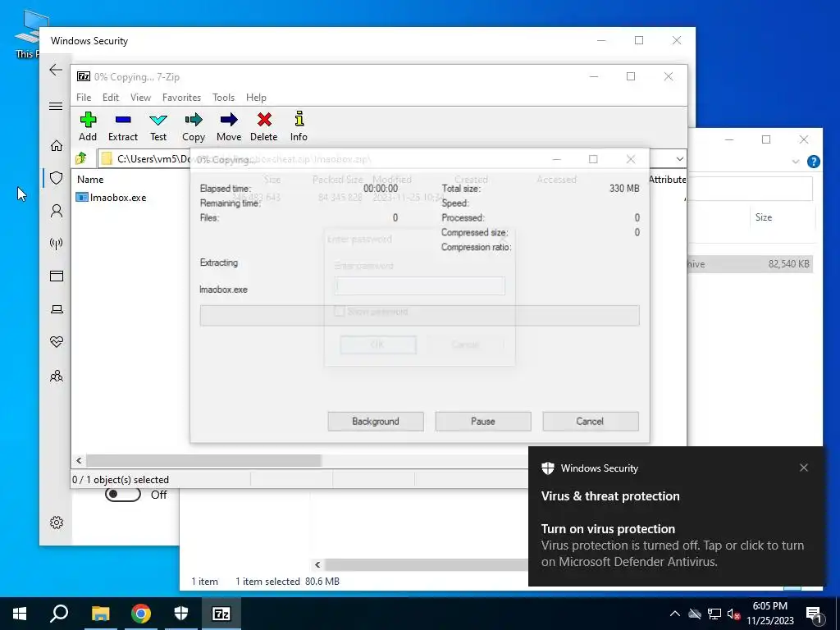Screen dimensions: 840x630
Task: Open the Edit menu
Action: point(111,98)
